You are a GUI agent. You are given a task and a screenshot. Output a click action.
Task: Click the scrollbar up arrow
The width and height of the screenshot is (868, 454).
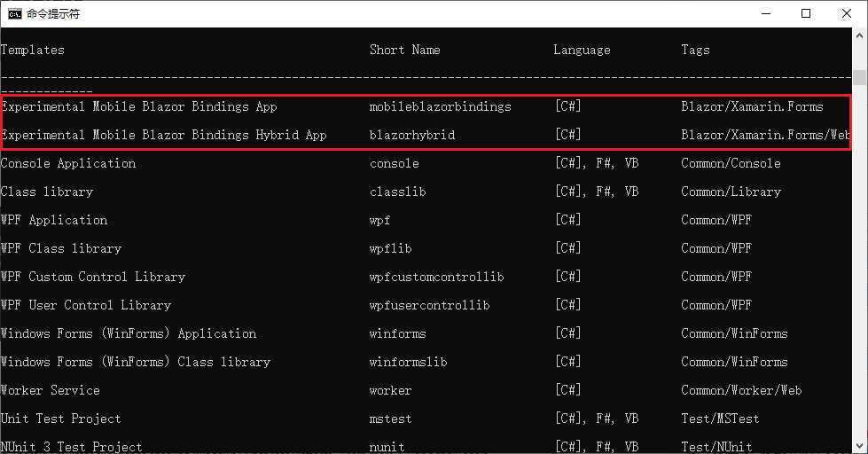(860, 35)
